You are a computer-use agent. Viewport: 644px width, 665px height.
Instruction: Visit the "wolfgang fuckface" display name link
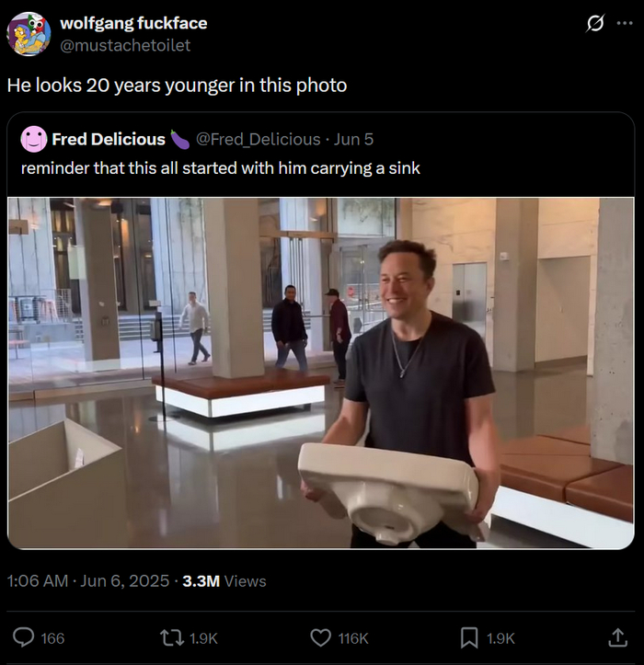point(133,23)
